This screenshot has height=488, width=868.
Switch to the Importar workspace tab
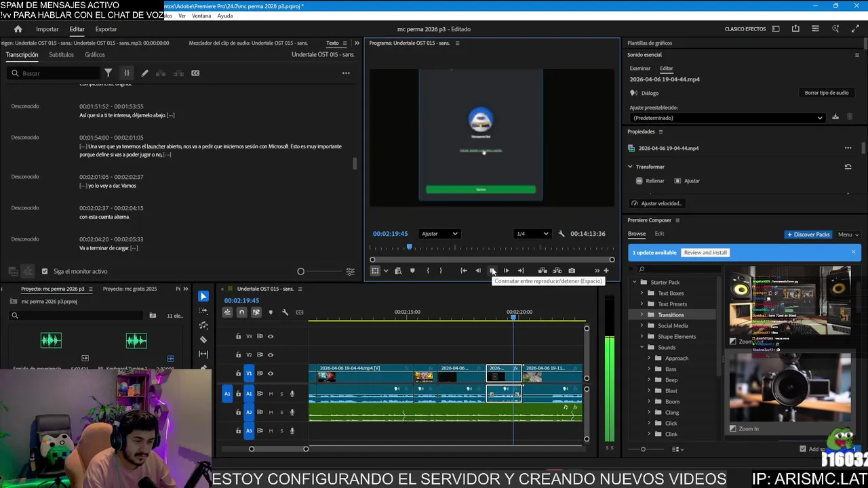(47, 29)
